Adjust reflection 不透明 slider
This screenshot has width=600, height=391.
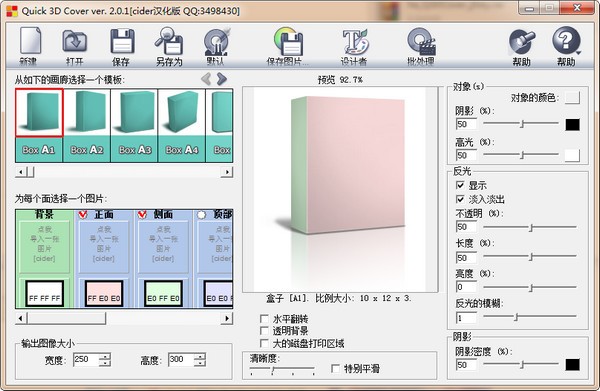click(530, 227)
